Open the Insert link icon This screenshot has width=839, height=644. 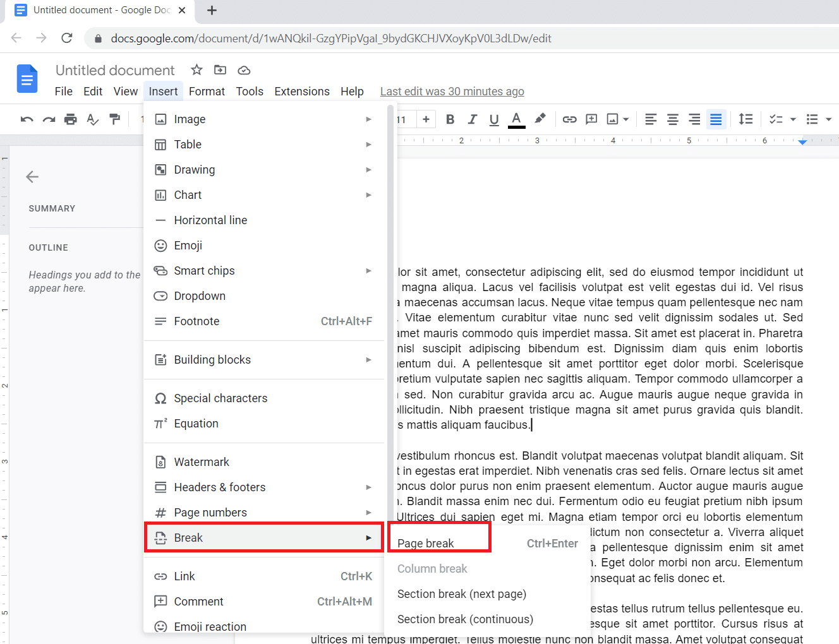click(569, 119)
